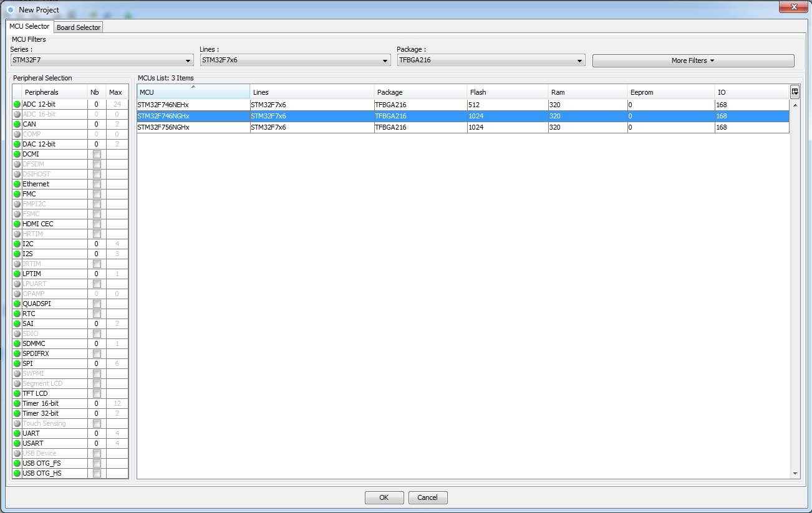Screen dimensions: 812x513
Task: Sort by the Package column header
Action: coord(420,92)
